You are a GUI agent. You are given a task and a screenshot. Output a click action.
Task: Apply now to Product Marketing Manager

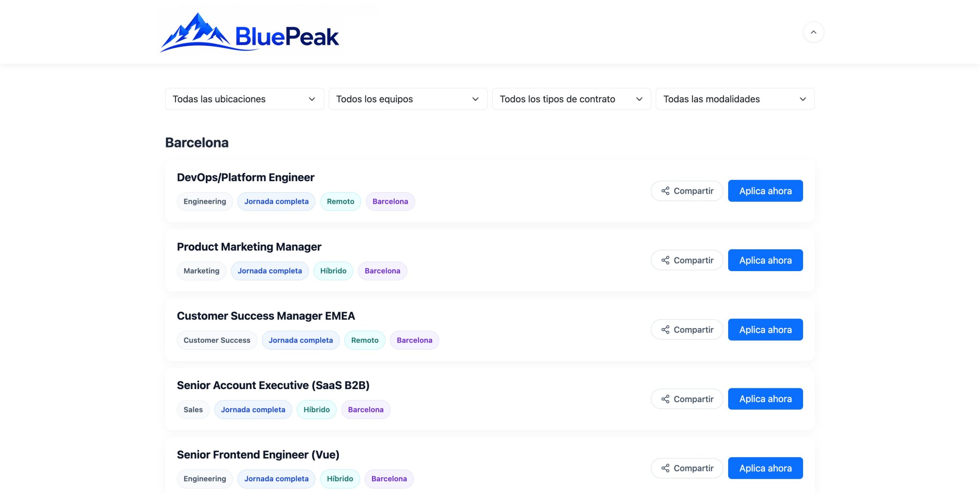point(765,260)
